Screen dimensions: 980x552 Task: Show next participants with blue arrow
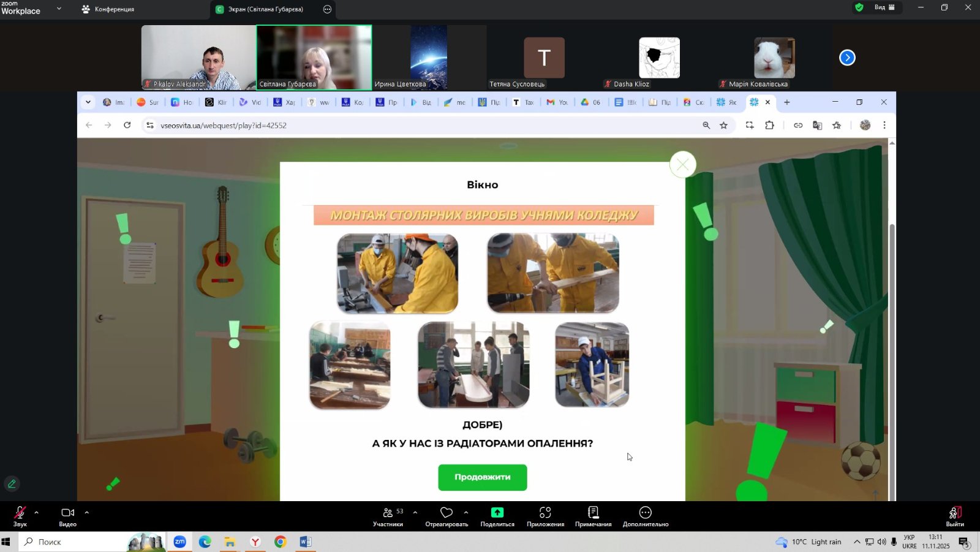pos(847,58)
